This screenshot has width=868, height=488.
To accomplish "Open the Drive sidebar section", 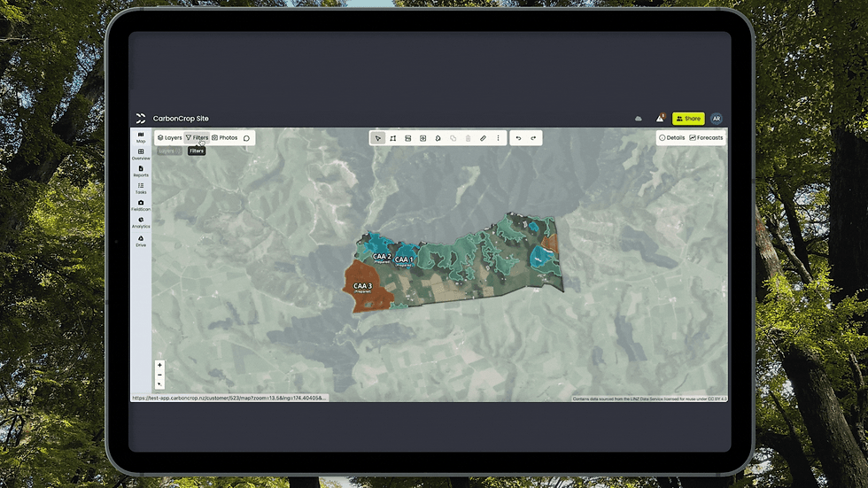I will (141, 241).
